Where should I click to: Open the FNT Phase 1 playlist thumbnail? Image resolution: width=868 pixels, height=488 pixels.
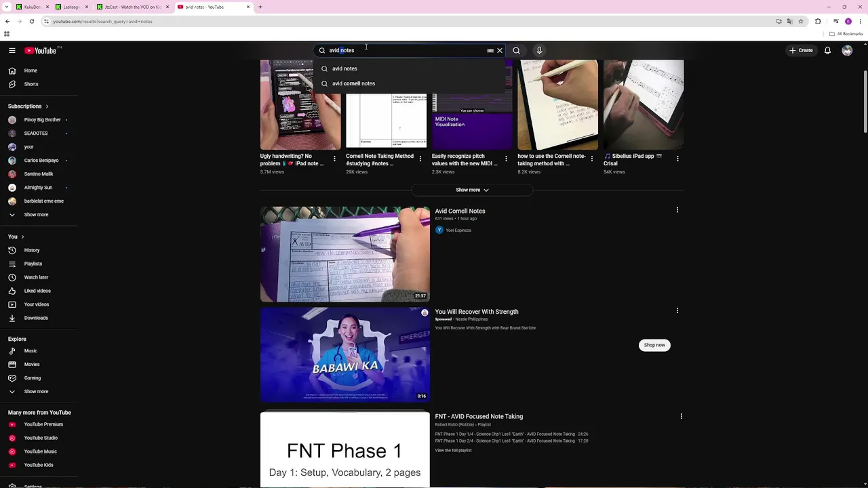click(345, 449)
